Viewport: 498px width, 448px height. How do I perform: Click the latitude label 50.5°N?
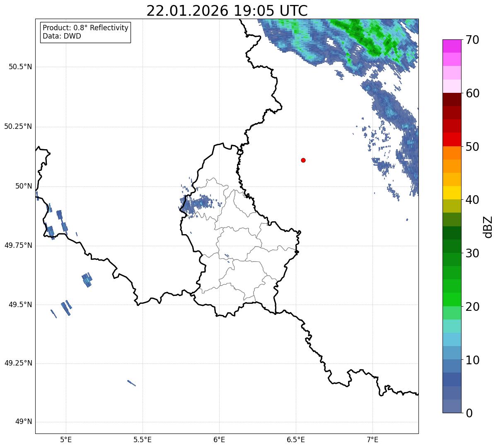tap(20, 67)
